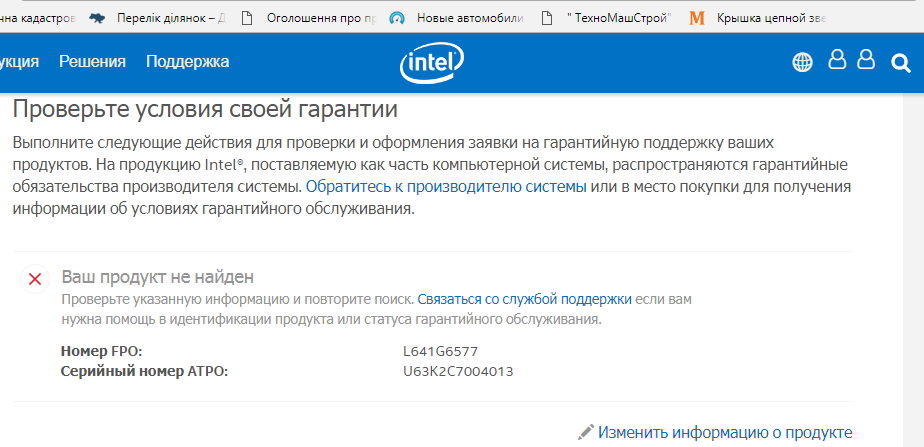Viewport: 924px width, 447px height.
Task: Open the globe language selector icon
Action: 802,62
